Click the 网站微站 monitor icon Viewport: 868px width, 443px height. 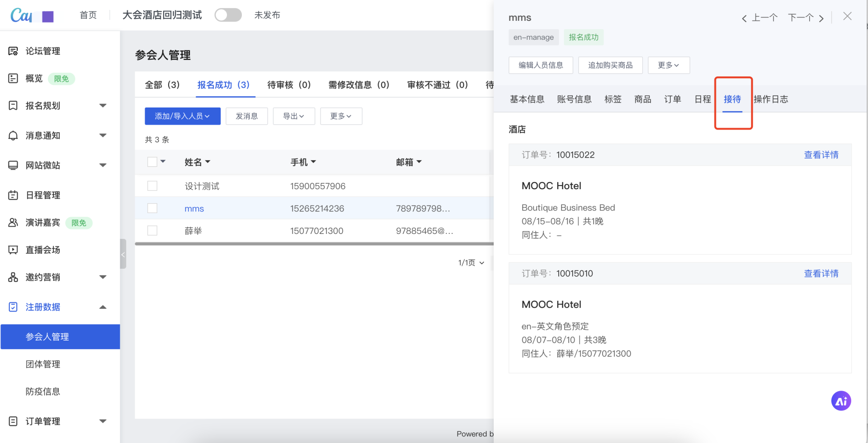tap(13, 165)
